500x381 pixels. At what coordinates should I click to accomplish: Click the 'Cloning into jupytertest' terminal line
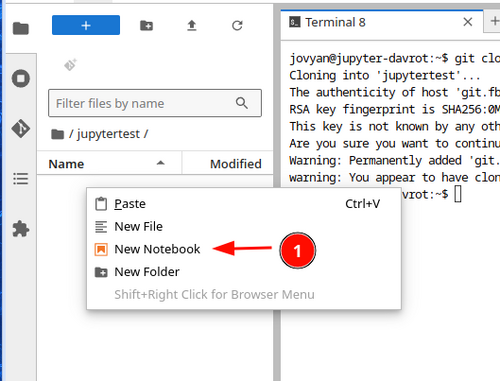[x=385, y=75]
